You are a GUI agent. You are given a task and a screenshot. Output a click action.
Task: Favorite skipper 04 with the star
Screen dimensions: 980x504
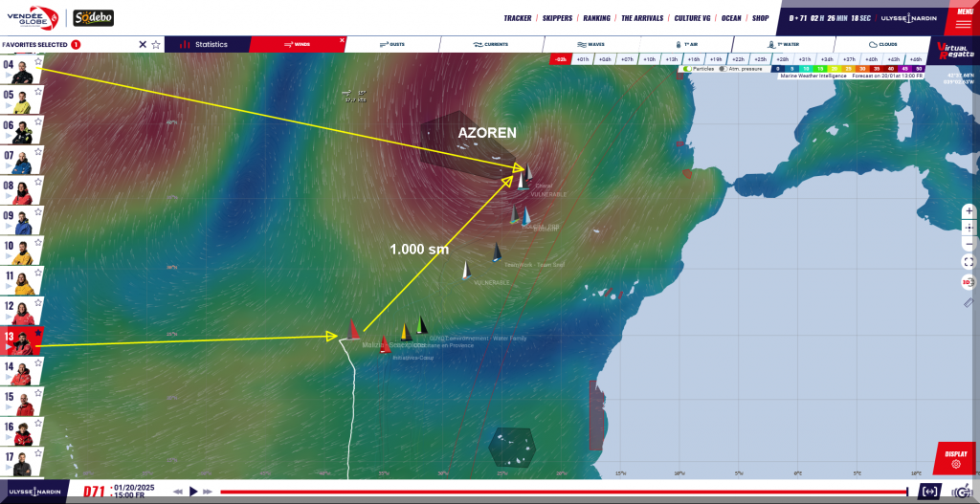(38, 62)
